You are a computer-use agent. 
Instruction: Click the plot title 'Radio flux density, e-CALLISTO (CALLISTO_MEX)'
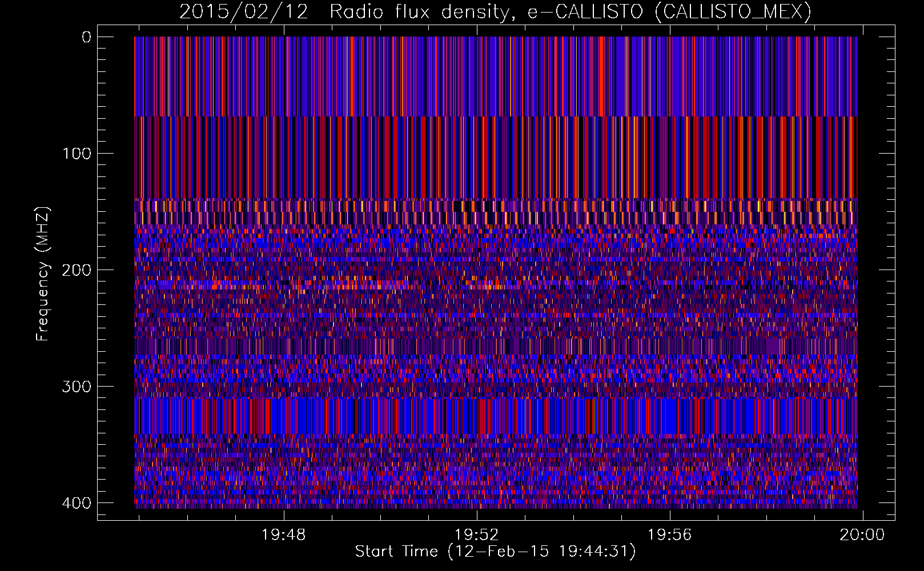[x=571, y=12]
